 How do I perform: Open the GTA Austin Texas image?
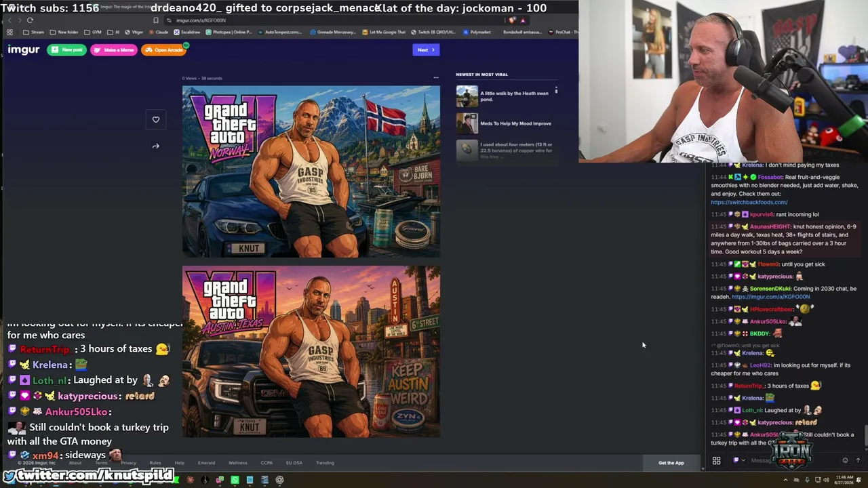point(311,352)
